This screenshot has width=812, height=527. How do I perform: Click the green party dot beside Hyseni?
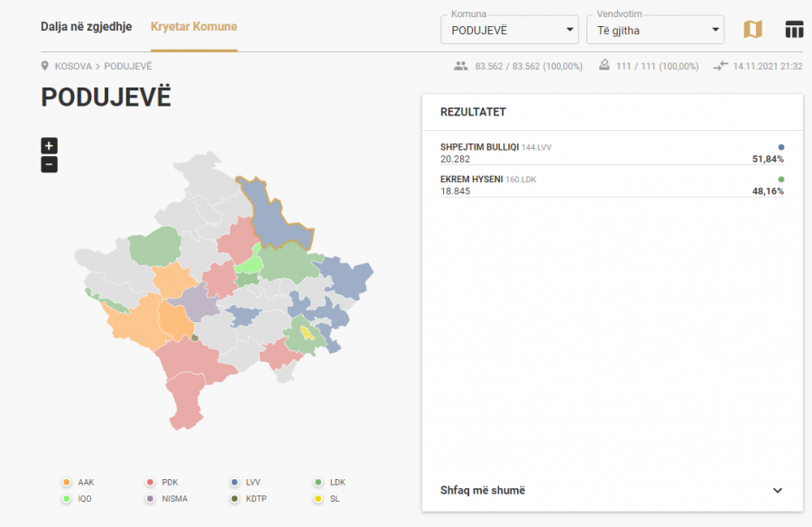click(781, 180)
